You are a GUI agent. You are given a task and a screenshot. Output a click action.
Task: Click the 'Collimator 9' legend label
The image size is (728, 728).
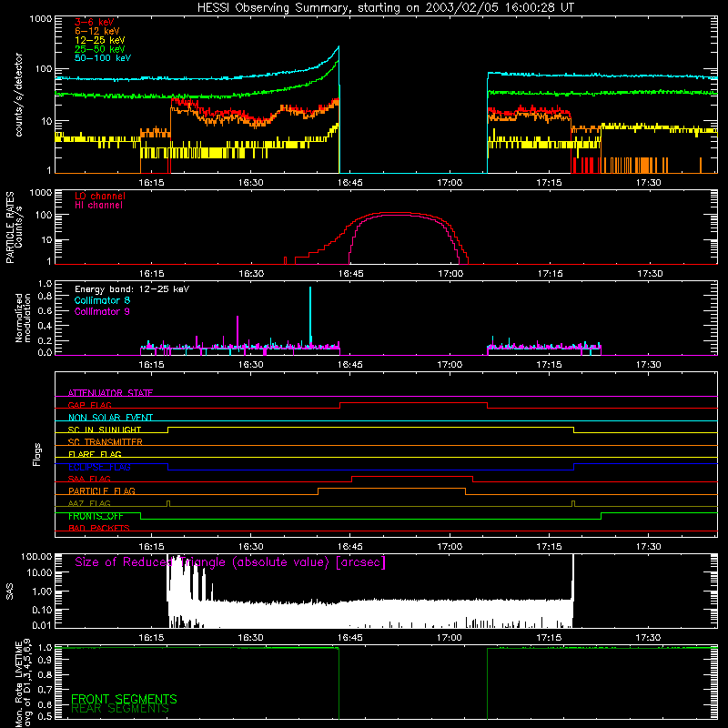pos(102,311)
